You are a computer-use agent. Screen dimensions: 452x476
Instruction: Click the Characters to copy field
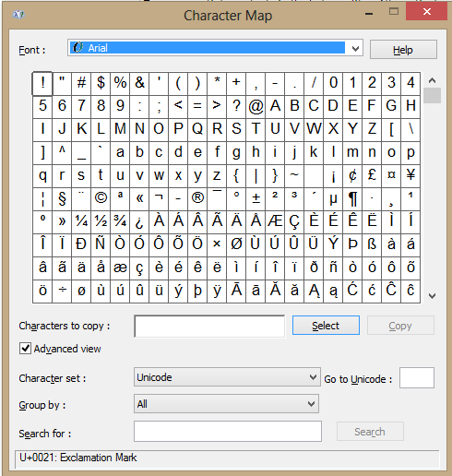[x=209, y=326]
